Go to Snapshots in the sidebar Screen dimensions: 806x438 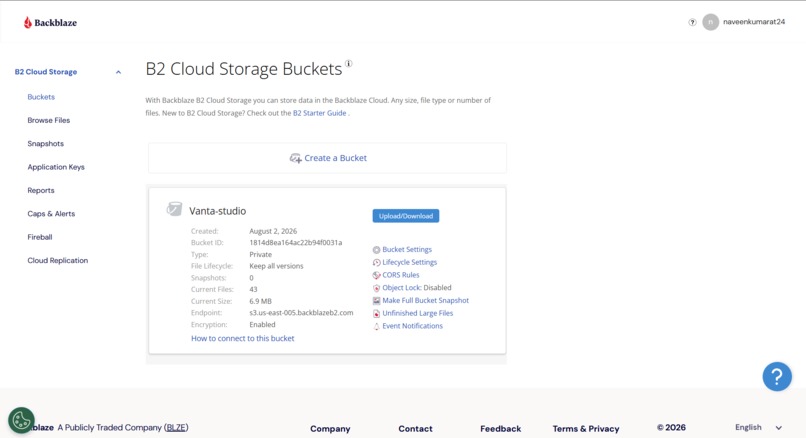pos(46,143)
